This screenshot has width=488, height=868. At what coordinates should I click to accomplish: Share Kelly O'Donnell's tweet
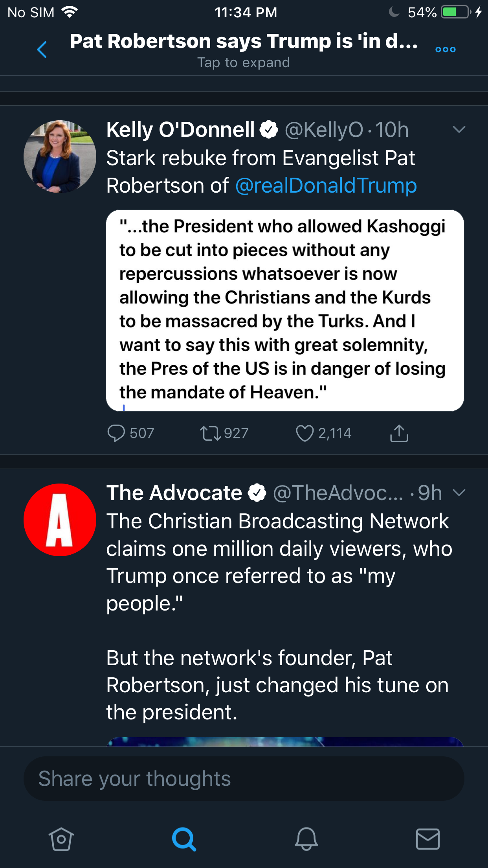pos(399,433)
